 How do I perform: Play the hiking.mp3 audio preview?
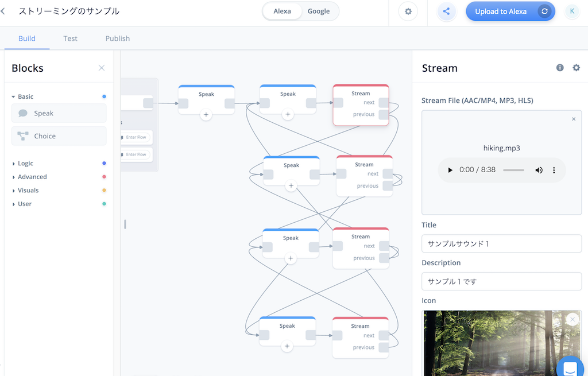coord(450,170)
